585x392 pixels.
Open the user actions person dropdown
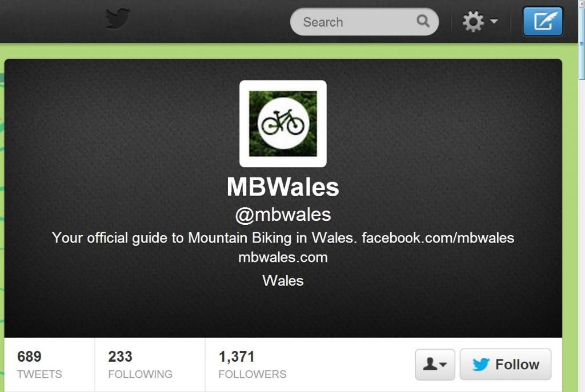(435, 365)
